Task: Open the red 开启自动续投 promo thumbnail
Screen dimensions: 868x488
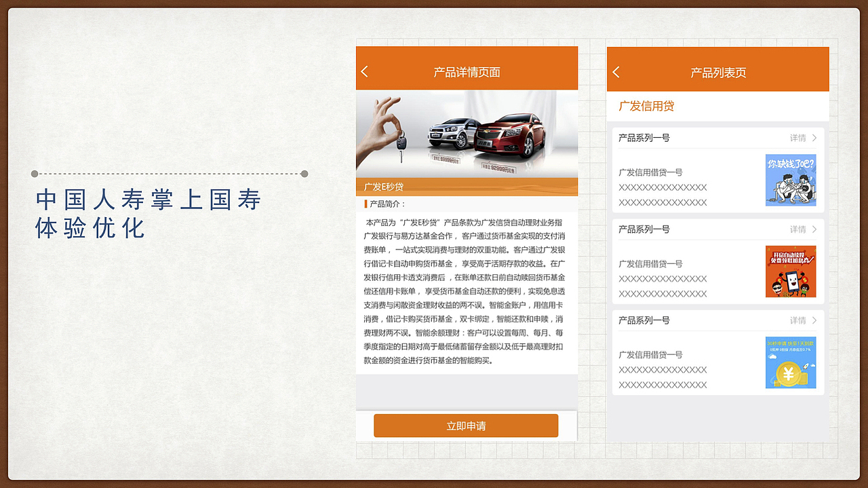Action: [791, 271]
